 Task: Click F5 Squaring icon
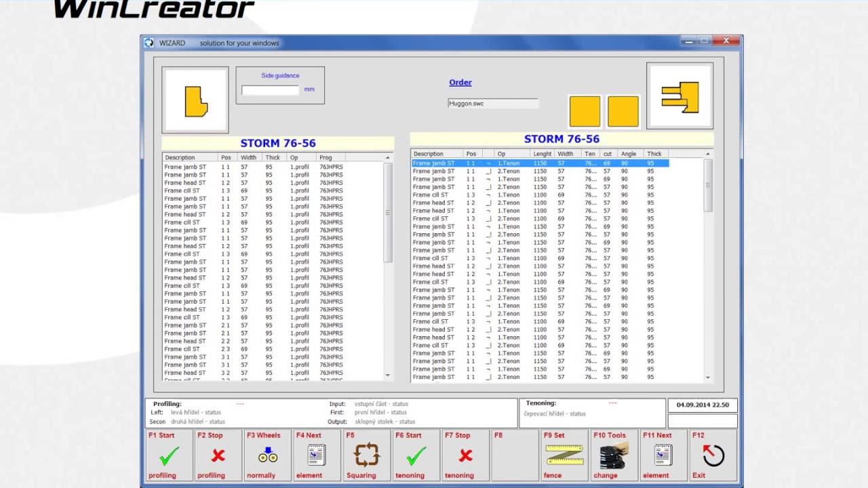coord(367,455)
